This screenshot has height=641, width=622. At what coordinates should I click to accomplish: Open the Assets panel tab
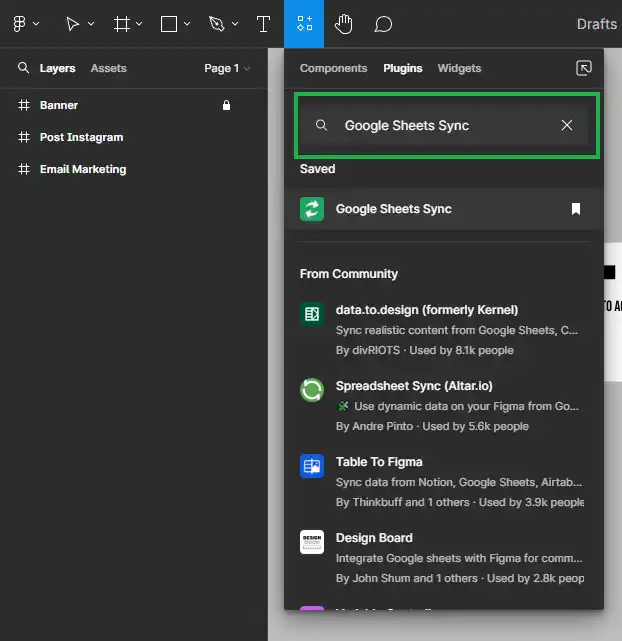tap(108, 68)
